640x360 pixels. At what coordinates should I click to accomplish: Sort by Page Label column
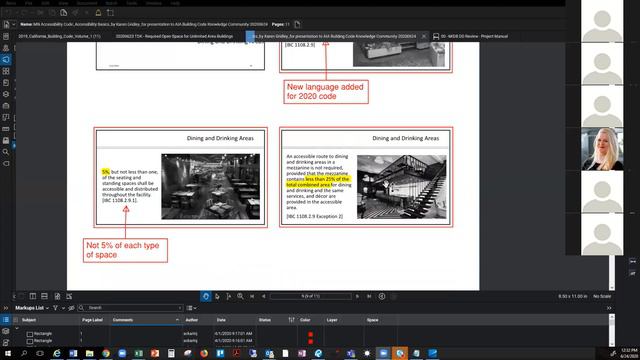(x=92, y=320)
